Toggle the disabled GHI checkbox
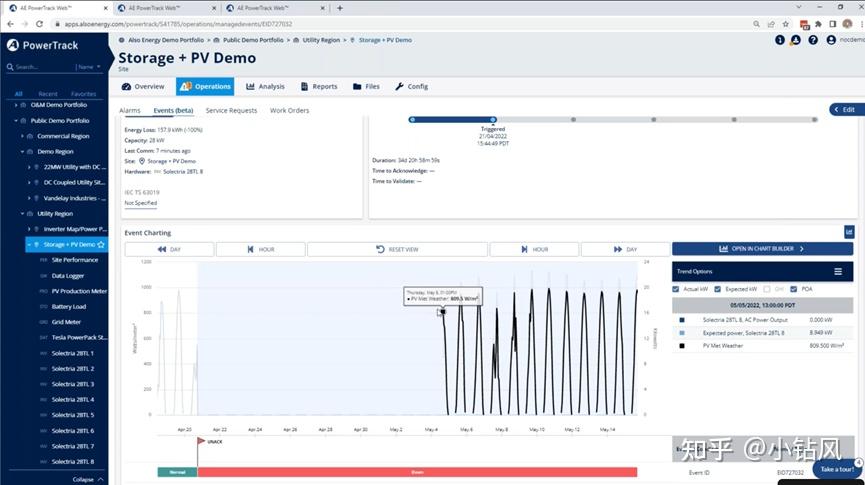865x485 pixels. [x=767, y=289]
